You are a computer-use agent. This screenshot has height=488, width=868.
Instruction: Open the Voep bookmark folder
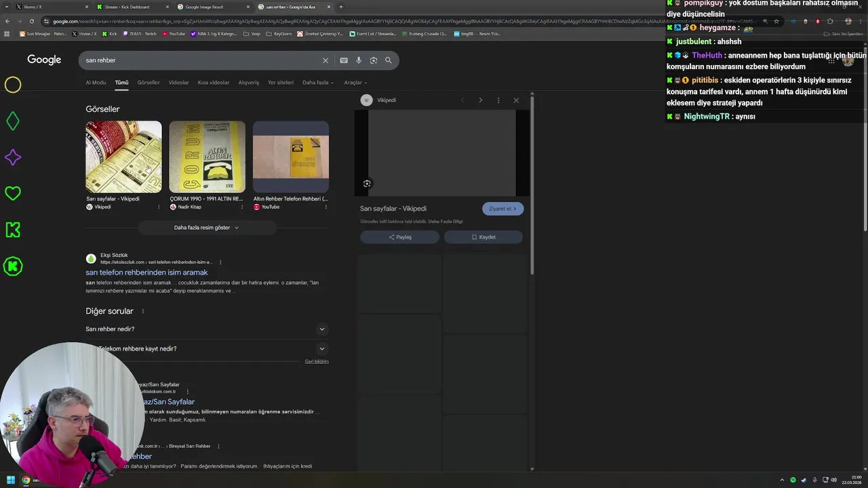click(x=252, y=33)
